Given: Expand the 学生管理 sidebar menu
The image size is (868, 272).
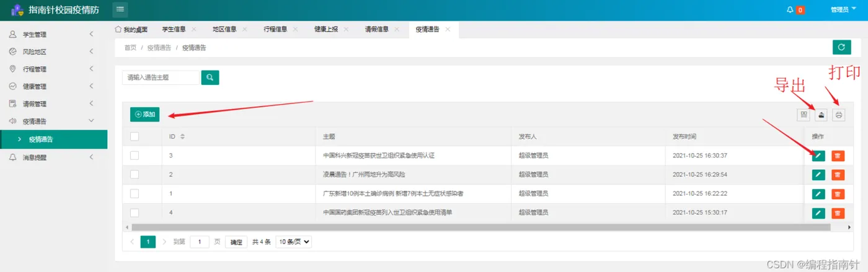Looking at the screenshot, I should click(53, 35).
